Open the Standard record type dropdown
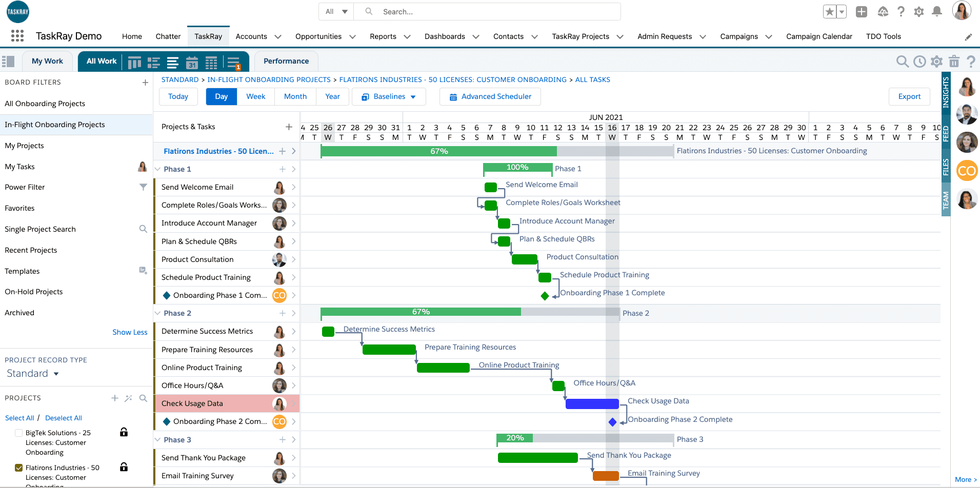The width and height of the screenshot is (980, 488). 33,374
